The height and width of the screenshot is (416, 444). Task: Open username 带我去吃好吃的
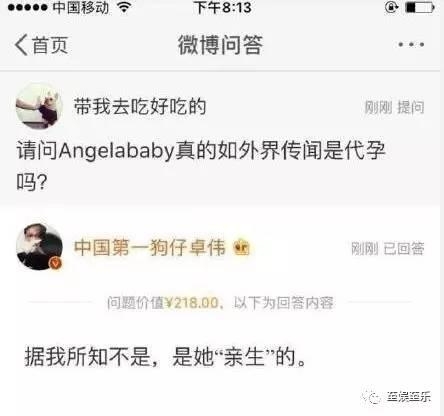pyautogui.click(x=140, y=107)
